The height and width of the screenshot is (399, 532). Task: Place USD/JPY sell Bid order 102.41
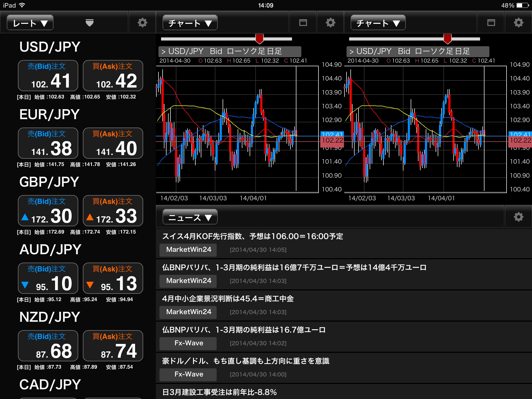[48, 76]
